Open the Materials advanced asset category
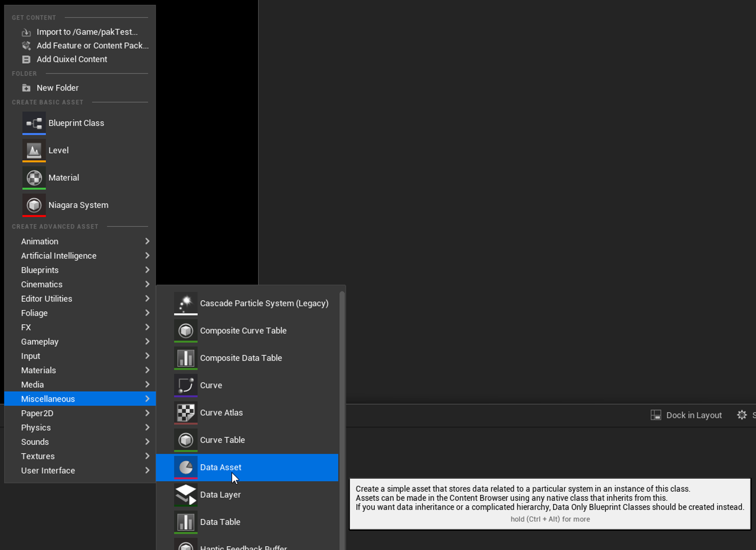This screenshot has width=756, height=550. click(x=80, y=370)
